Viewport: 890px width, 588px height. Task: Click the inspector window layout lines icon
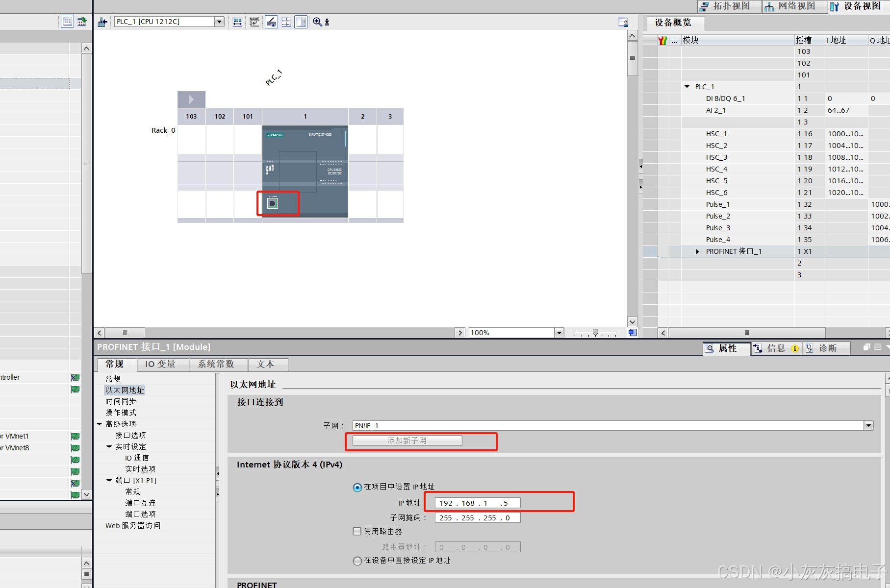point(878,347)
